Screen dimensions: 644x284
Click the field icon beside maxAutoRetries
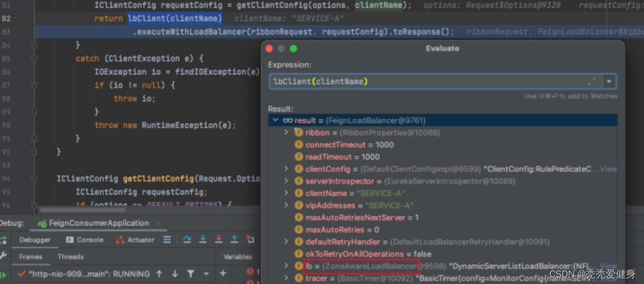coord(299,230)
